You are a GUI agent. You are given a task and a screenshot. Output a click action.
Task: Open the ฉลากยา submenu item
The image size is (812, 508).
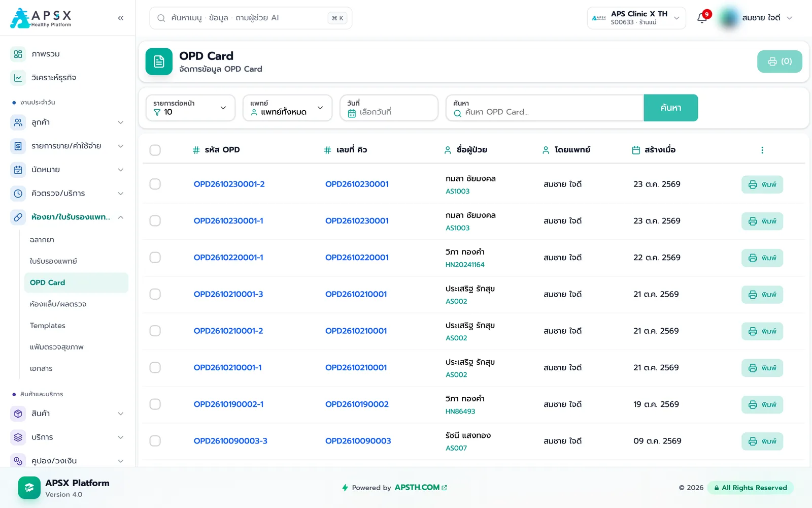point(42,240)
